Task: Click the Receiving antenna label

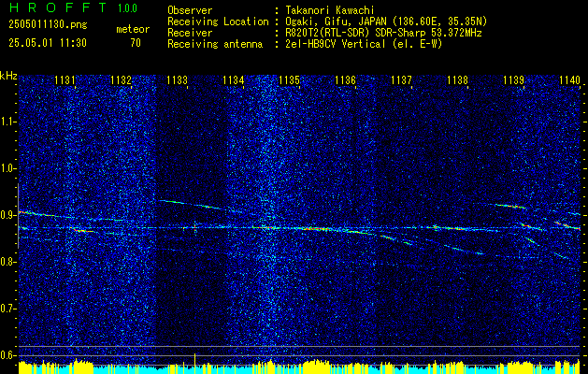Action: [215, 44]
